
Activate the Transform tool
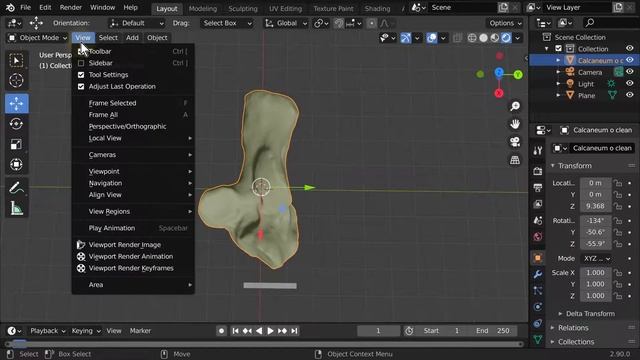pyautogui.click(x=16, y=164)
